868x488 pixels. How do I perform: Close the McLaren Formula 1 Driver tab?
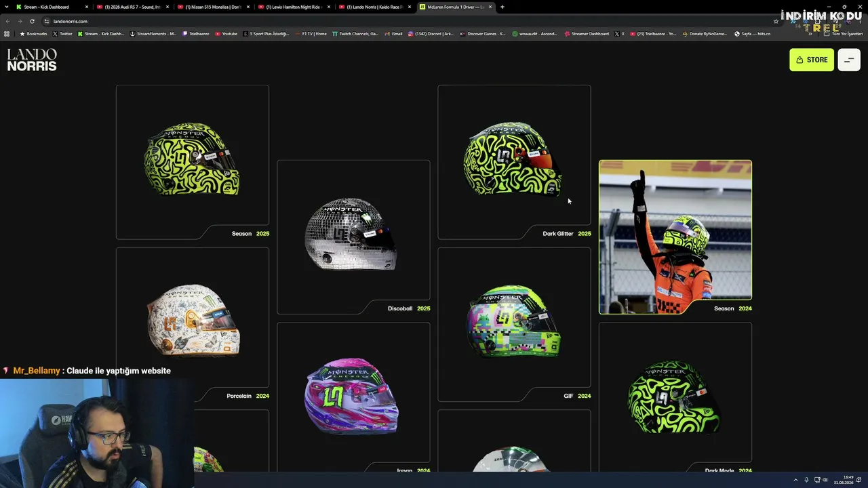point(490,7)
